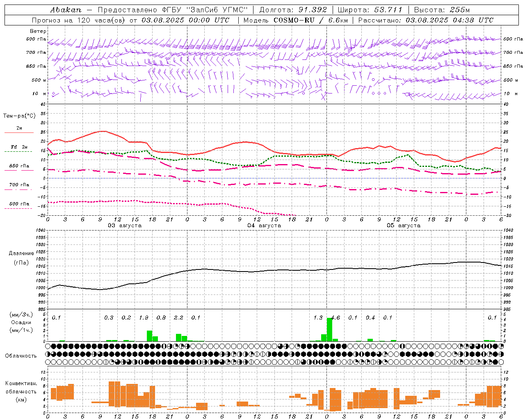Viewport: 525px width, 420px height.
Task: Click the "03 августа" date label
Action: [125, 226]
